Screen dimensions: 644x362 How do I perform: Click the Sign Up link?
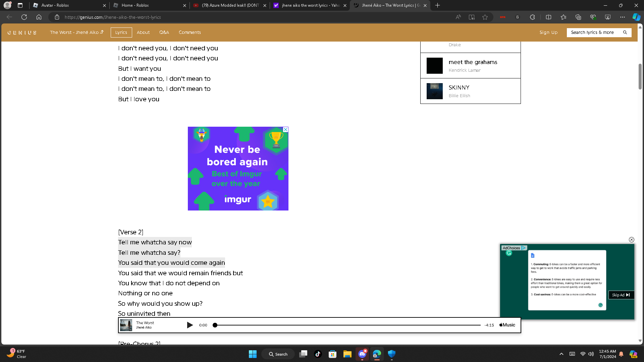pyautogui.click(x=548, y=33)
